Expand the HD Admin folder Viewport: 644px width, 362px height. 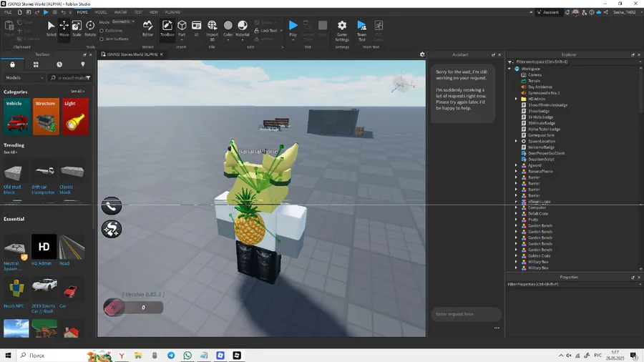tap(516, 99)
